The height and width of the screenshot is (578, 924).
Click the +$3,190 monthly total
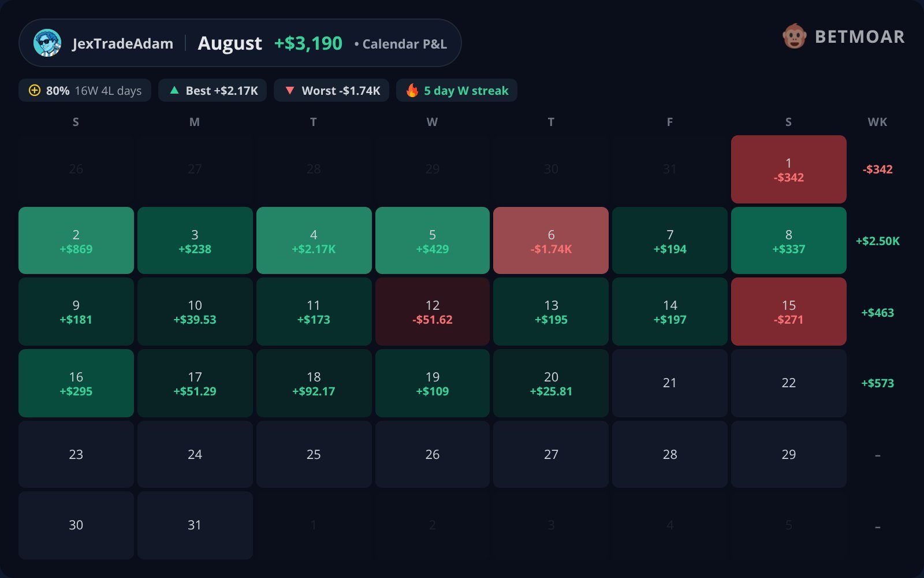308,43
